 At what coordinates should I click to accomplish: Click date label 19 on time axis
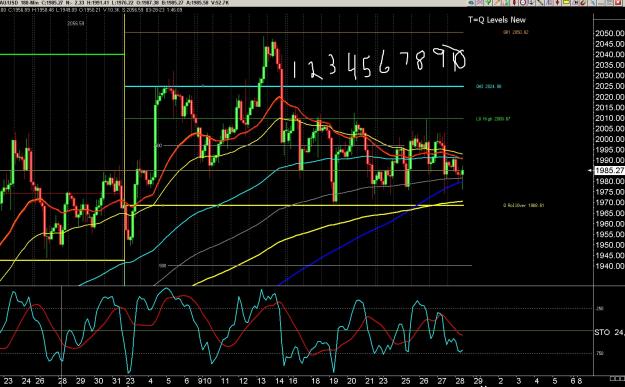[x=334, y=381]
